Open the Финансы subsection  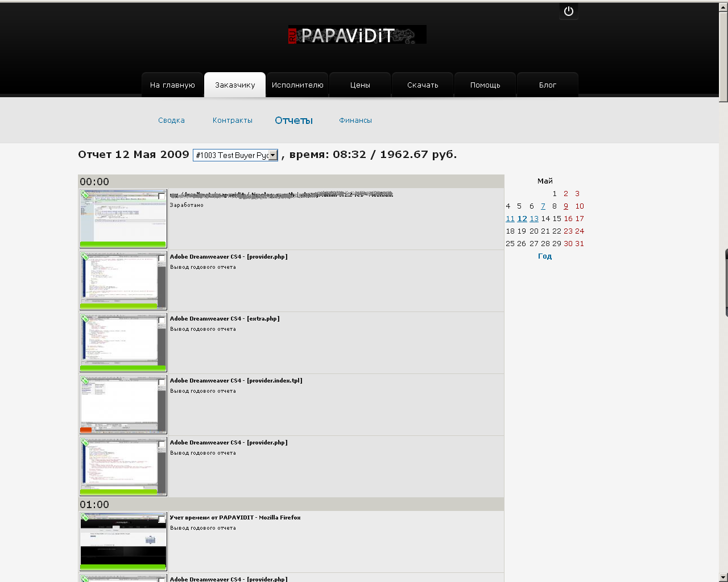[x=355, y=120]
